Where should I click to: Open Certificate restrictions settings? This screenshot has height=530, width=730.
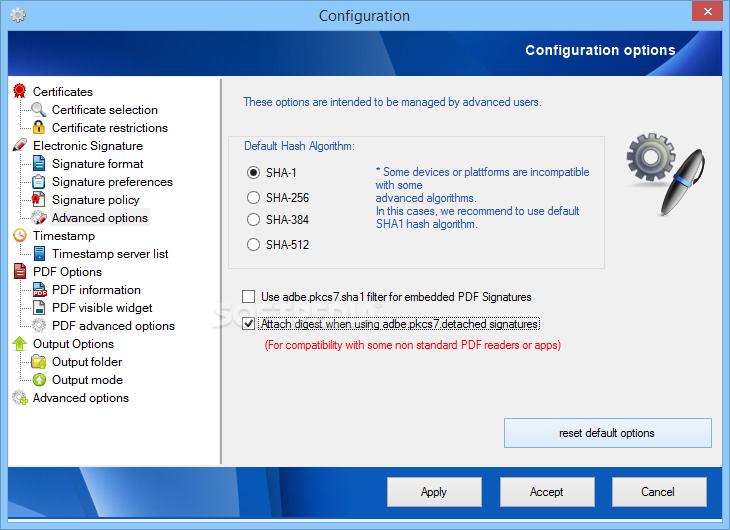coord(110,128)
